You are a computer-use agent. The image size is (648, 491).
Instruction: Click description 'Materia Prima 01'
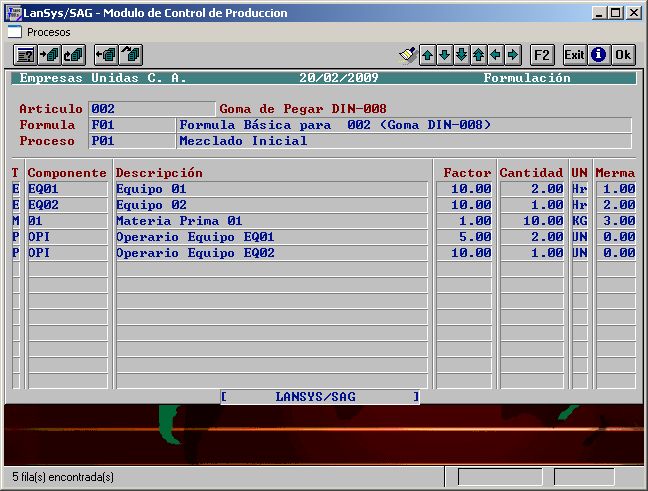point(271,221)
